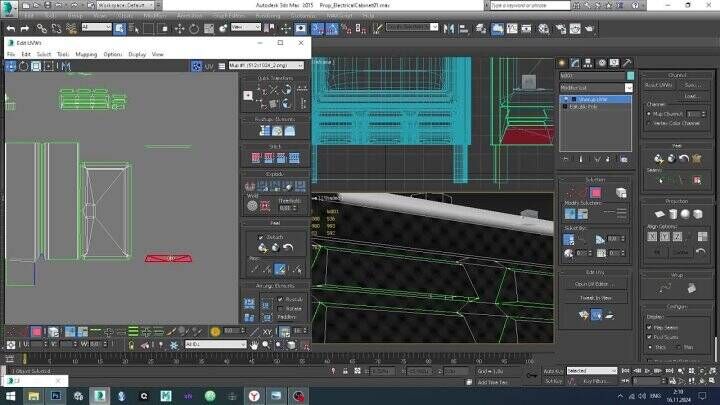This screenshot has height=405, width=720.
Task: Open the Display menu in Edit UVWs
Action: tap(137, 54)
